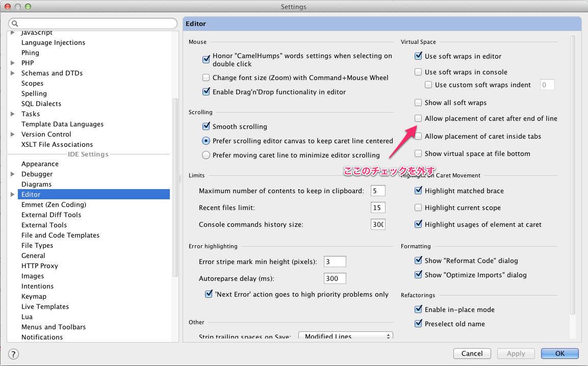
Task: Disable the Smooth scrolling checkbox
Action: coord(206,126)
